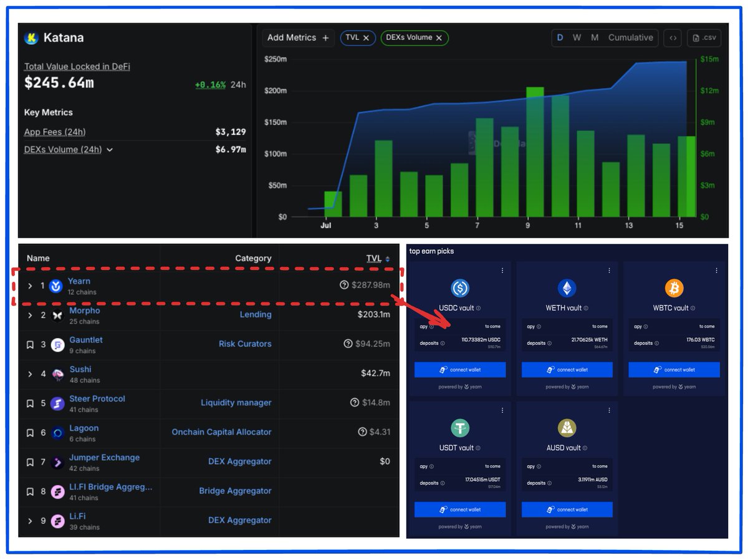The height and width of the screenshot is (560, 748).
Task: Open the USDT vault options menu
Action: coord(502,410)
